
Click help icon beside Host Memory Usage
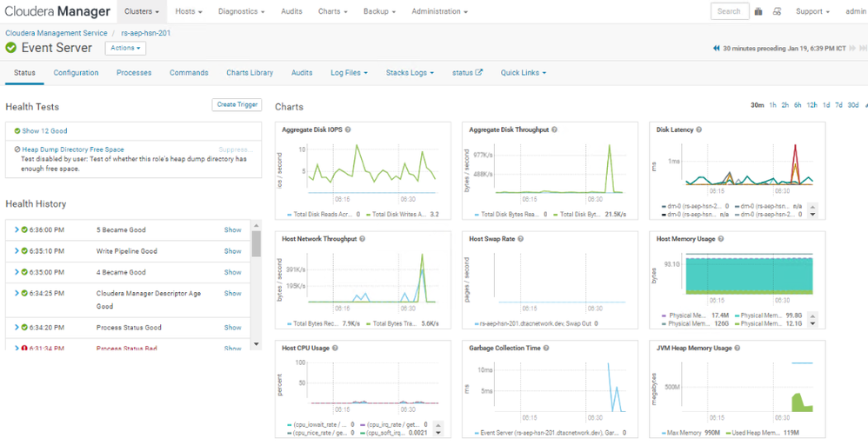[x=721, y=239]
